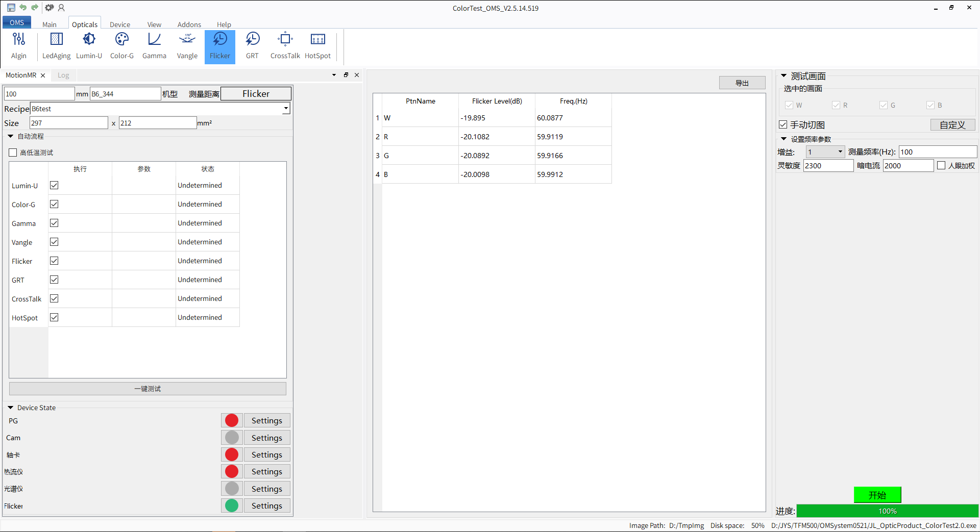The width and height of the screenshot is (980, 532).
Task: Click the green 开始 start button
Action: point(877,495)
